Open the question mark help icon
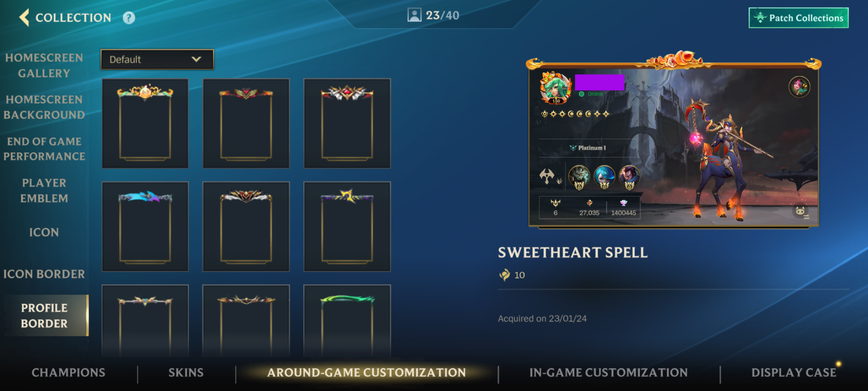The width and height of the screenshot is (868, 391). click(129, 18)
